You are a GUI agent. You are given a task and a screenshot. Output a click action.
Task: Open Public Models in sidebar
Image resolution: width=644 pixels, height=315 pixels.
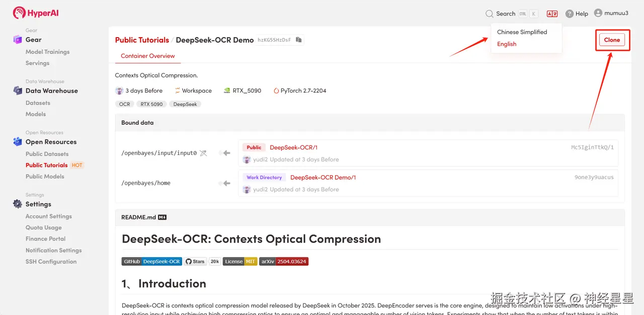(x=45, y=176)
